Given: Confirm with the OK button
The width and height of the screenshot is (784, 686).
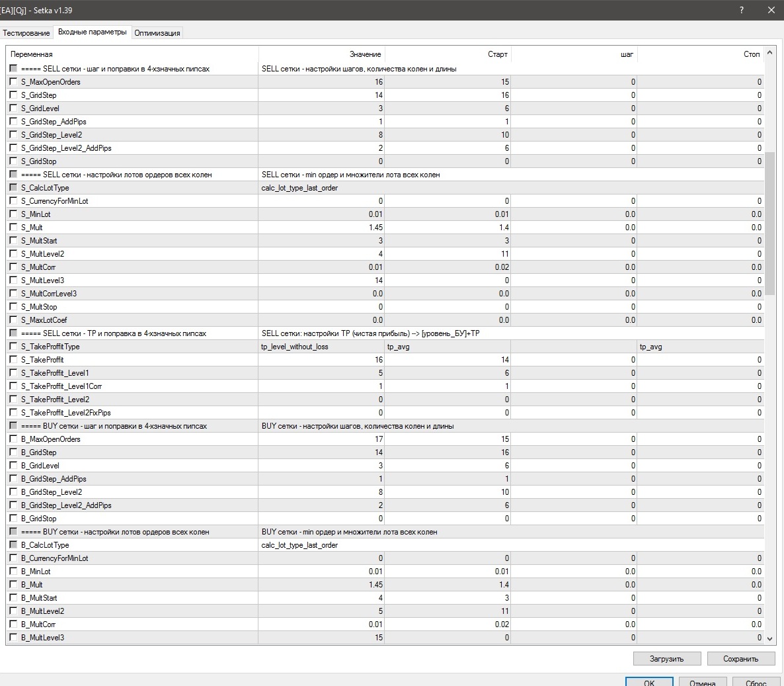Looking at the screenshot, I should click(x=649, y=681).
